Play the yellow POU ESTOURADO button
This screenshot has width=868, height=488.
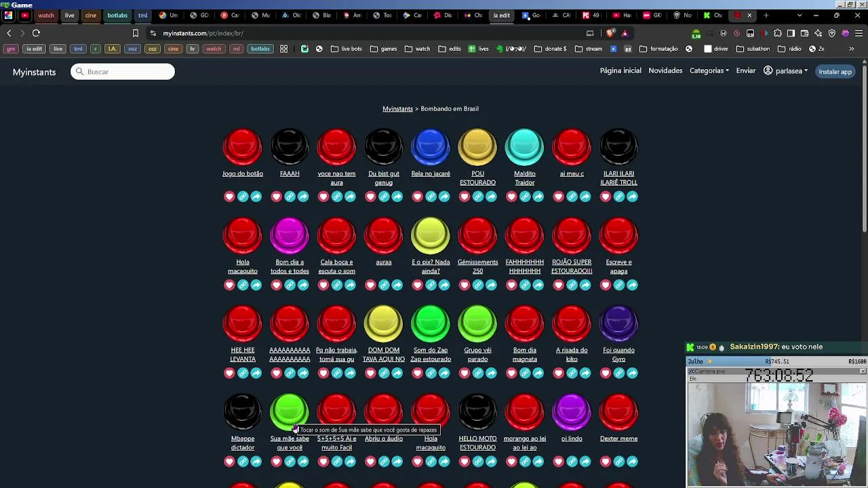[477, 146]
